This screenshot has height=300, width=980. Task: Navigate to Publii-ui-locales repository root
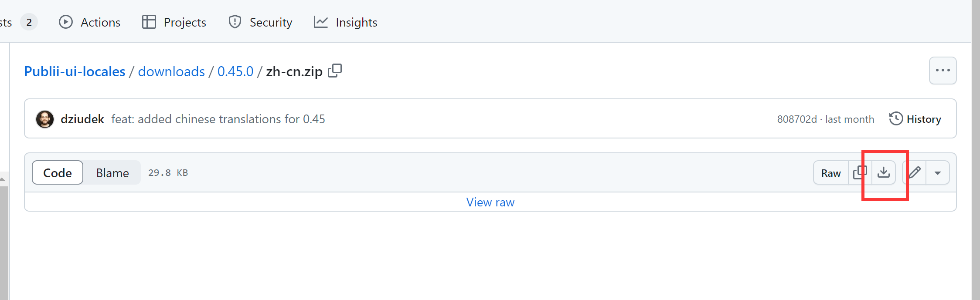pos(75,71)
